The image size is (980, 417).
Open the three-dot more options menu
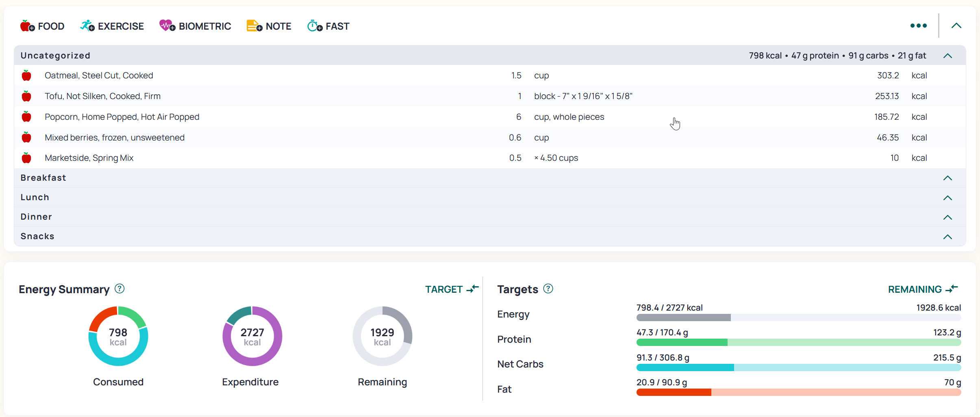tap(919, 26)
